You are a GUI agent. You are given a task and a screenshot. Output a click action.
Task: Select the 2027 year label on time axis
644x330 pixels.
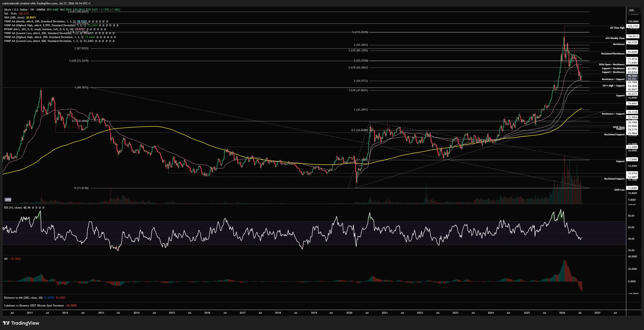(x=597, y=313)
